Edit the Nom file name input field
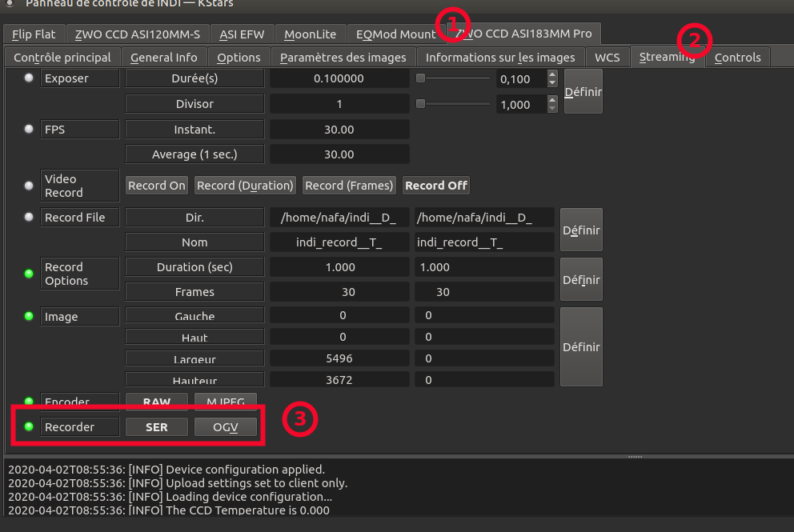 [484, 242]
